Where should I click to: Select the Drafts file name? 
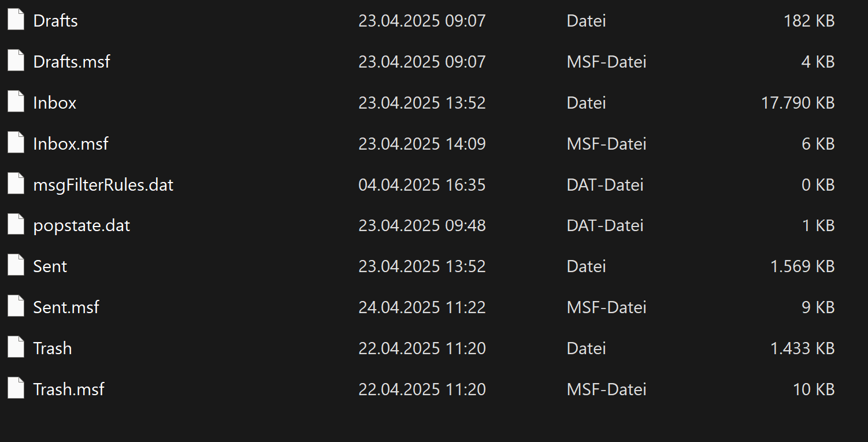click(x=55, y=21)
